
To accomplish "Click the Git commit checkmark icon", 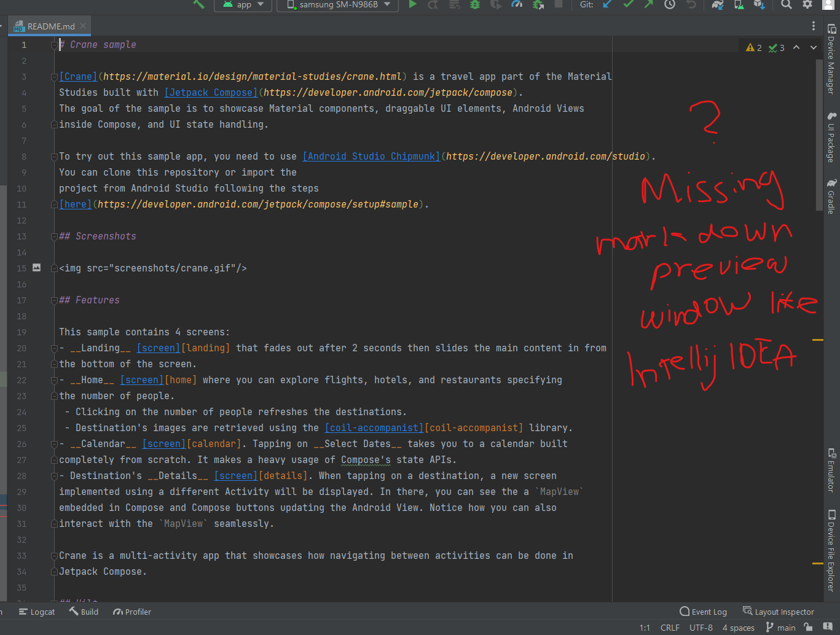I will 628,4.
